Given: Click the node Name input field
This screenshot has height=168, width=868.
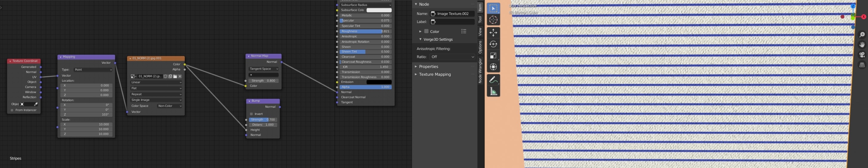Looking at the screenshot, I should pos(452,14).
